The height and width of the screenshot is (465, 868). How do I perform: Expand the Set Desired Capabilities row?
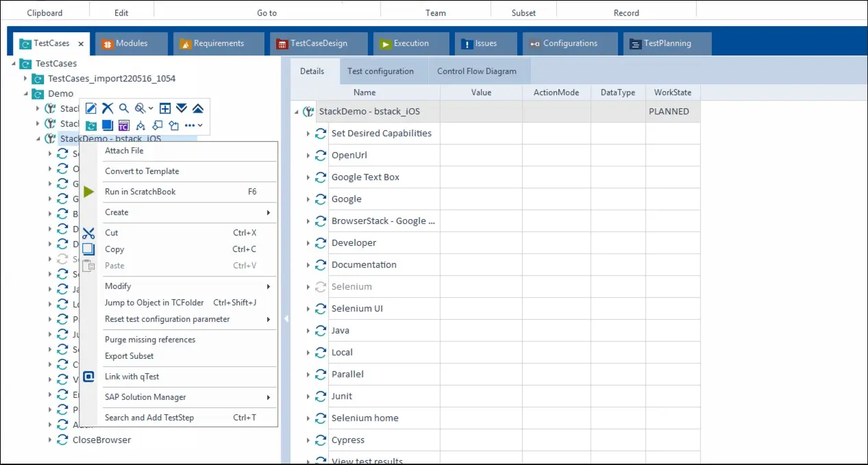308,134
